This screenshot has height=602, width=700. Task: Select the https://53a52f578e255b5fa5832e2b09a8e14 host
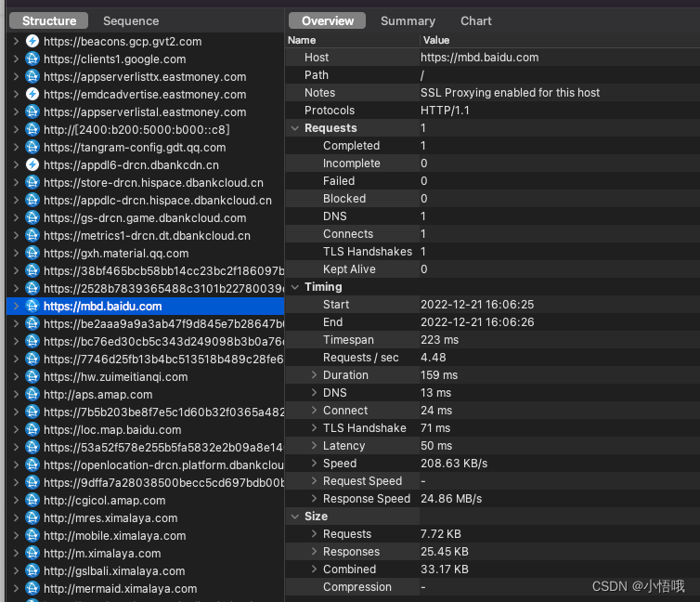coord(146,447)
